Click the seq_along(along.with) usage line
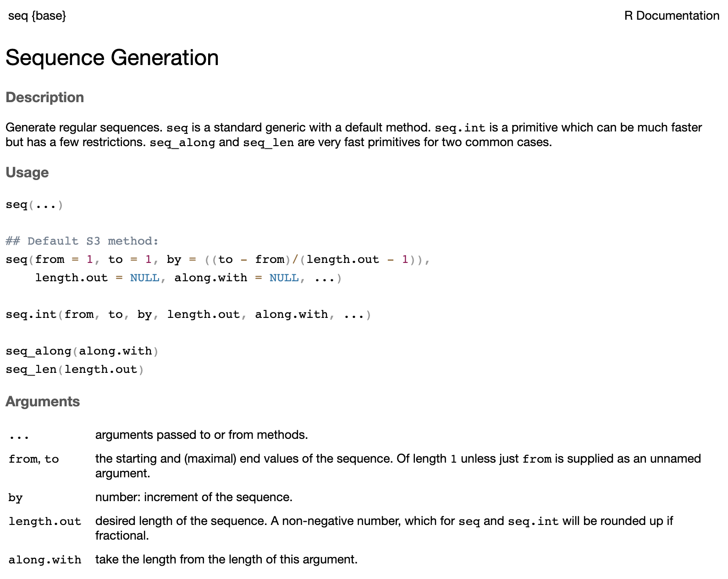 [82, 351]
